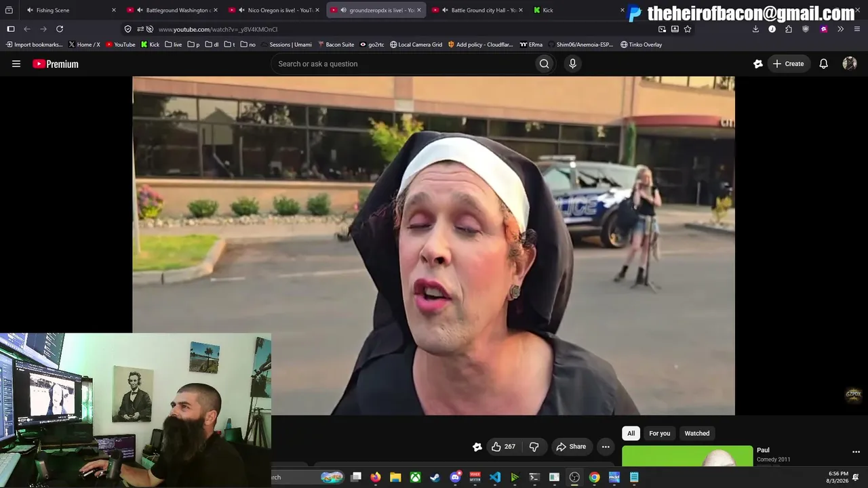Switch to the Kick tab

click(578, 10)
